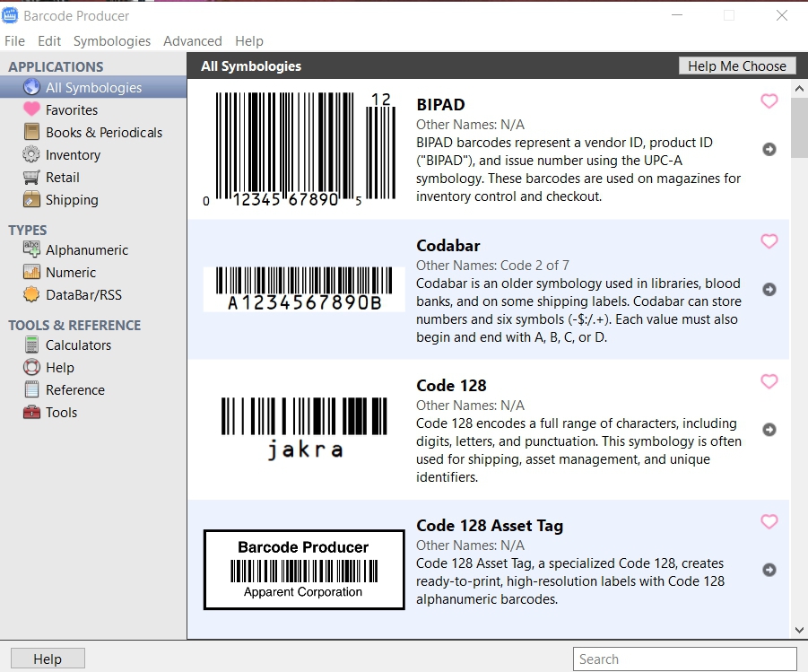Select the Alphanumeric type label
Viewport: 808px width, 672px height.
pyautogui.click(x=87, y=249)
